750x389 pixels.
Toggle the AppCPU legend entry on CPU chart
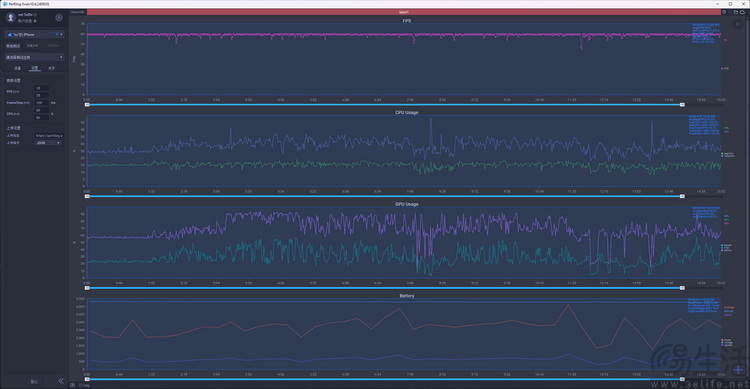point(727,154)
